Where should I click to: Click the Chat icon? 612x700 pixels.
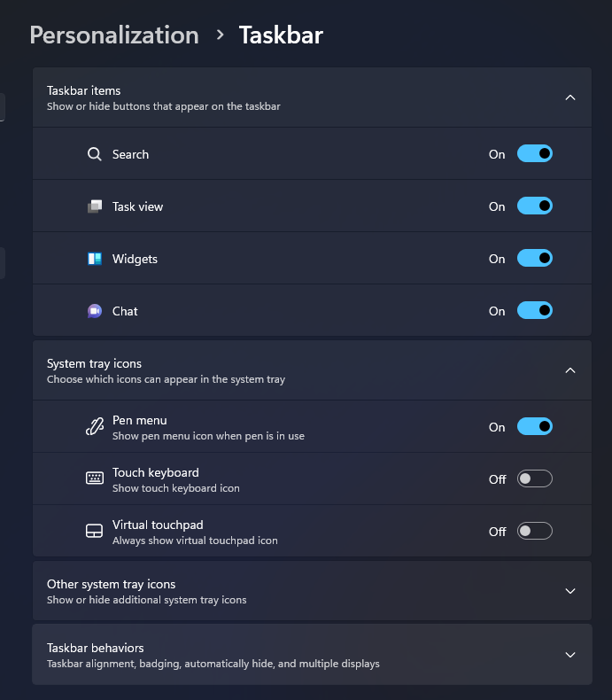click(95, 311)
